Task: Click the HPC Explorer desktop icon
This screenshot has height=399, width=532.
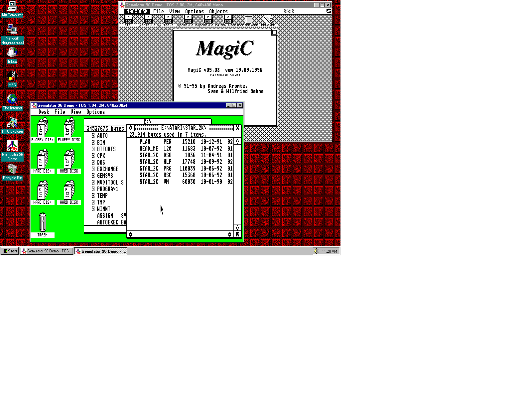Action: 12,124
